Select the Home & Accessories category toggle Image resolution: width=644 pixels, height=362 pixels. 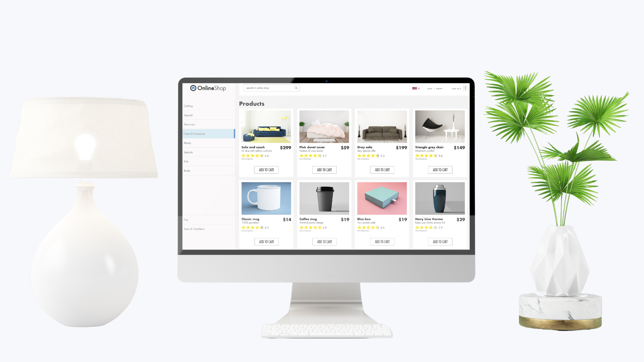[208, 133]
